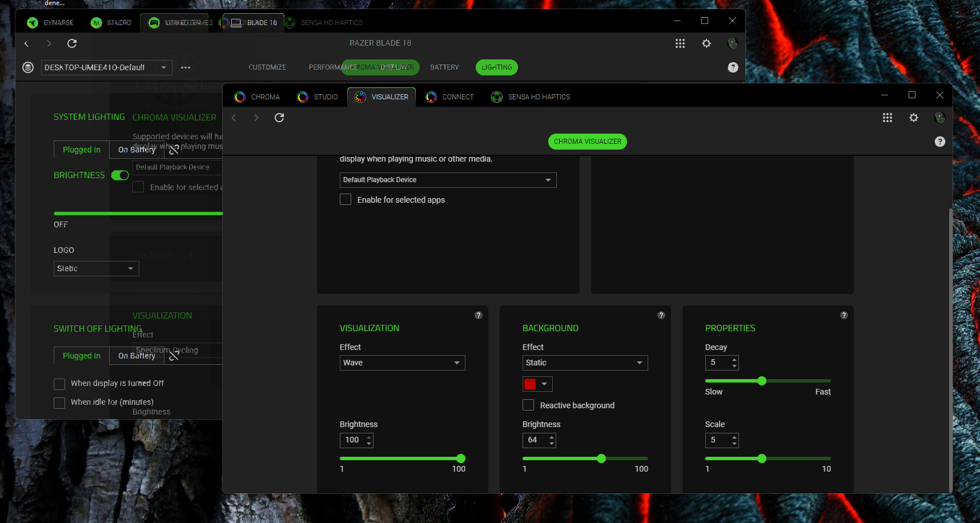The height and width of the screenshot is (523, 980).
Task: Open the Battery tab in Synapse
Action: pos(444,67)
